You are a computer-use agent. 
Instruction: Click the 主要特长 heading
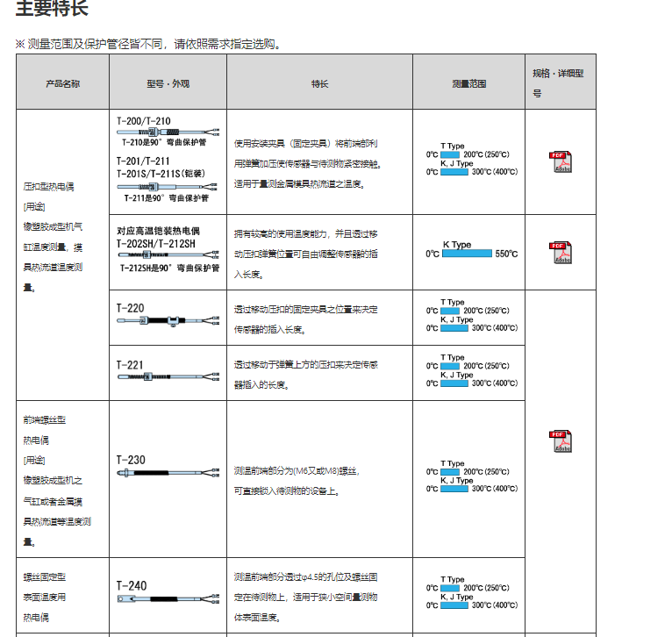(52, 8)
